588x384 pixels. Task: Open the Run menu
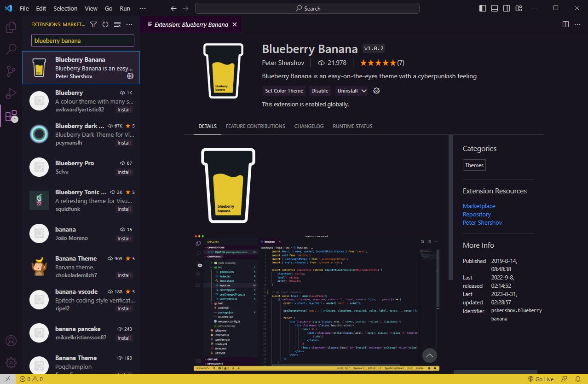pos(125,8)
